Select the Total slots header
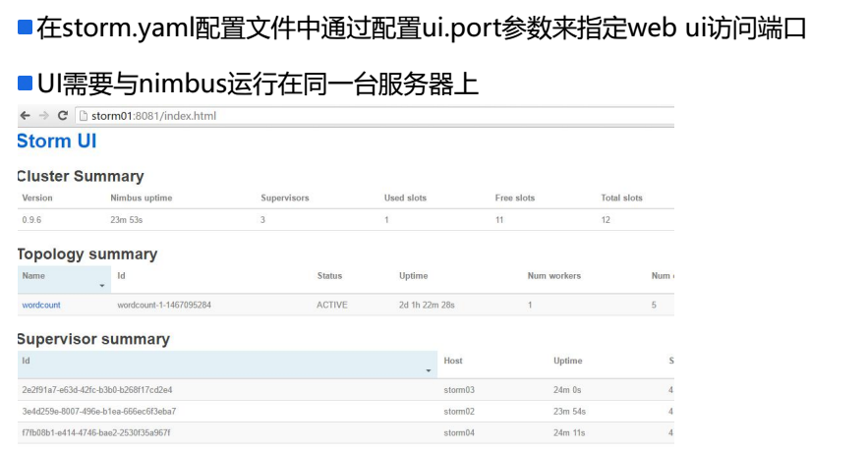 point(621,197)
